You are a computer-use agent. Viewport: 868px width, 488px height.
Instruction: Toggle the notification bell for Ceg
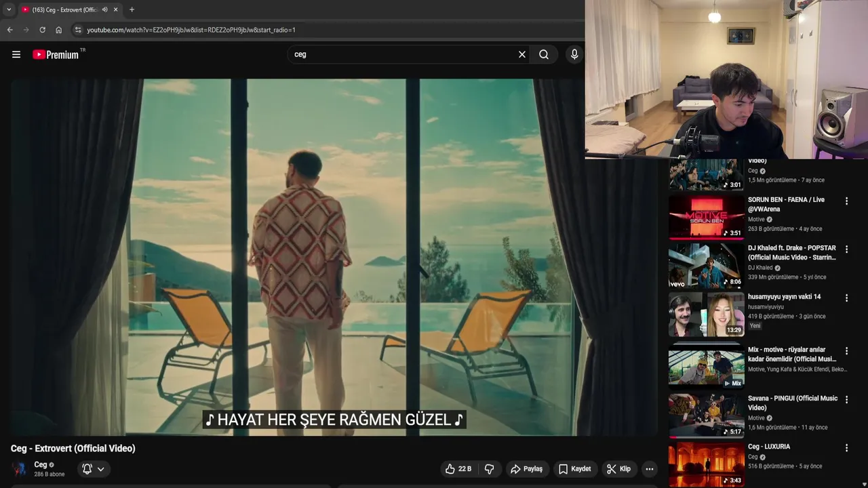coord(87,469)
